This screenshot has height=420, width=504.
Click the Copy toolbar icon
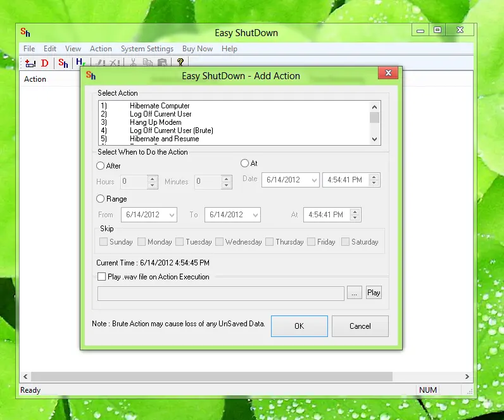(148, 62)
